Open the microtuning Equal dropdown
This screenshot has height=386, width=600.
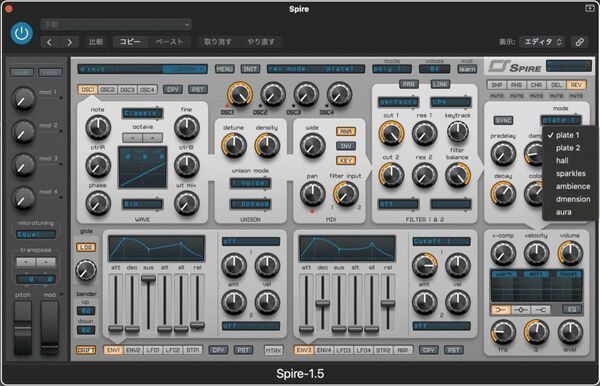coord(36,234)
